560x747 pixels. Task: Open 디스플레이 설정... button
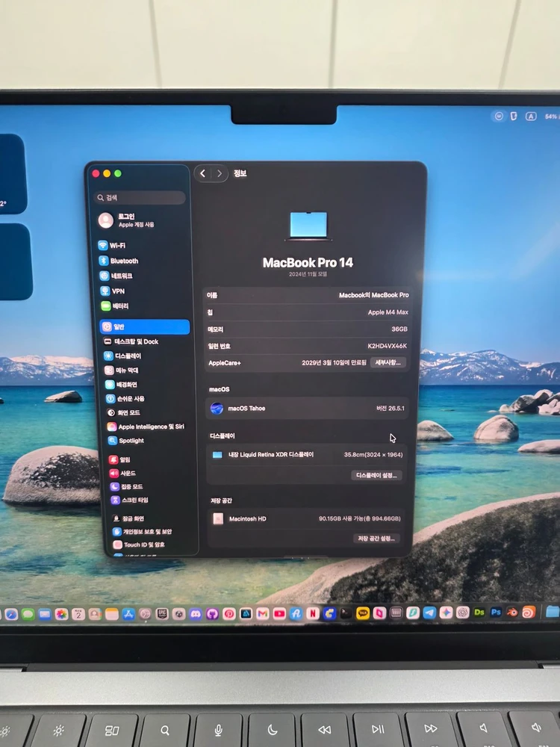pos(376,475)
